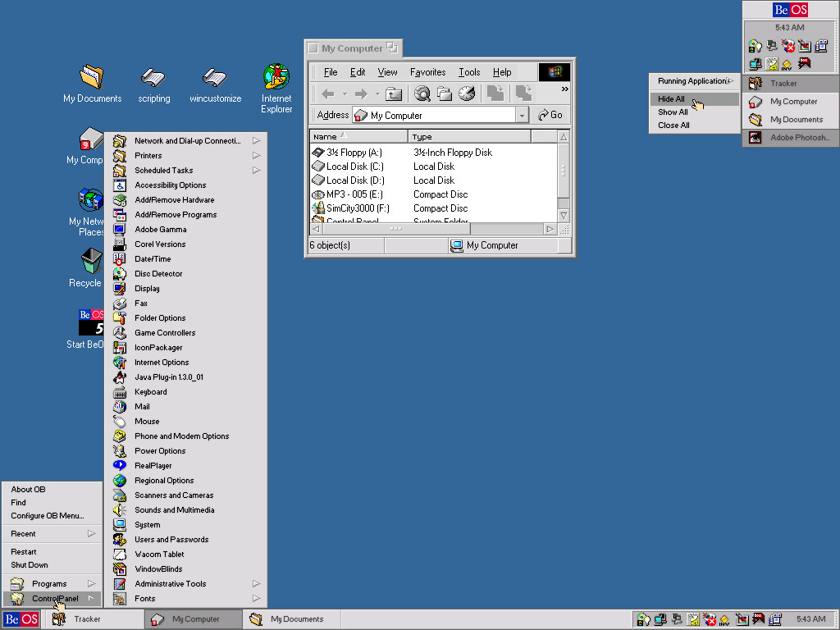Open the wincustomize desktop icon
This screenshot has height=630, width=840.
[216, 84]
